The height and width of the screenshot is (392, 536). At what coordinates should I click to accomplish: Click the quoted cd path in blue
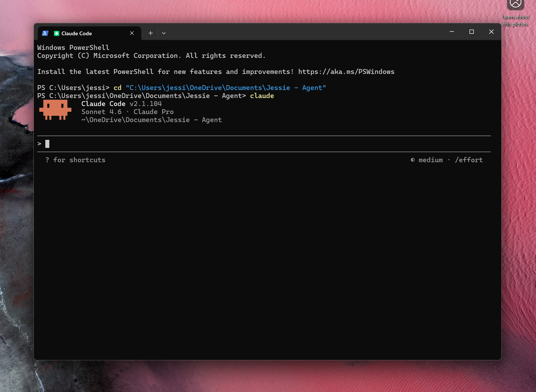(226, 88)
